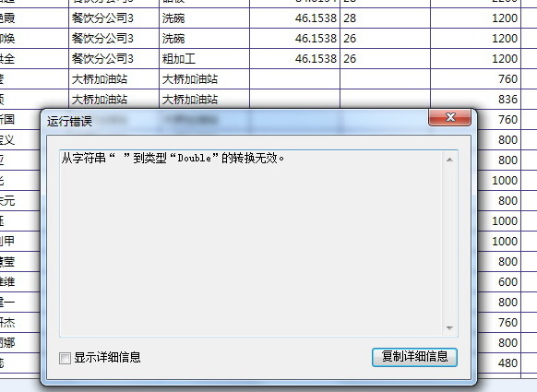
Task: Close the 运行错误 dialog with X
Action: click(449, 118)
